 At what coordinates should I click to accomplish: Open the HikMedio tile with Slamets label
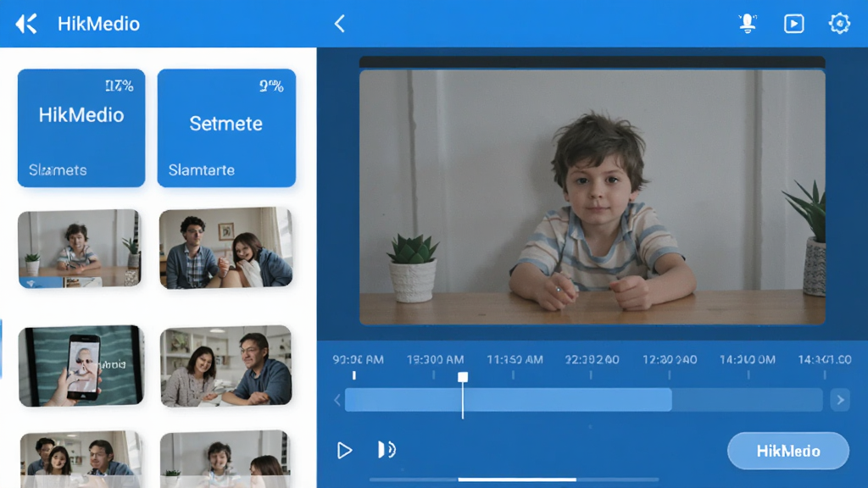coord(81,128)
